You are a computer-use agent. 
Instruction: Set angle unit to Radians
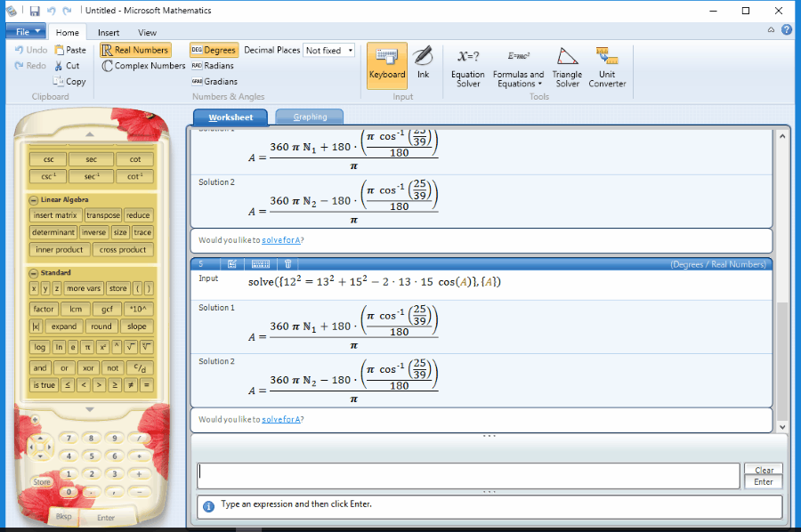coord(213,66)
